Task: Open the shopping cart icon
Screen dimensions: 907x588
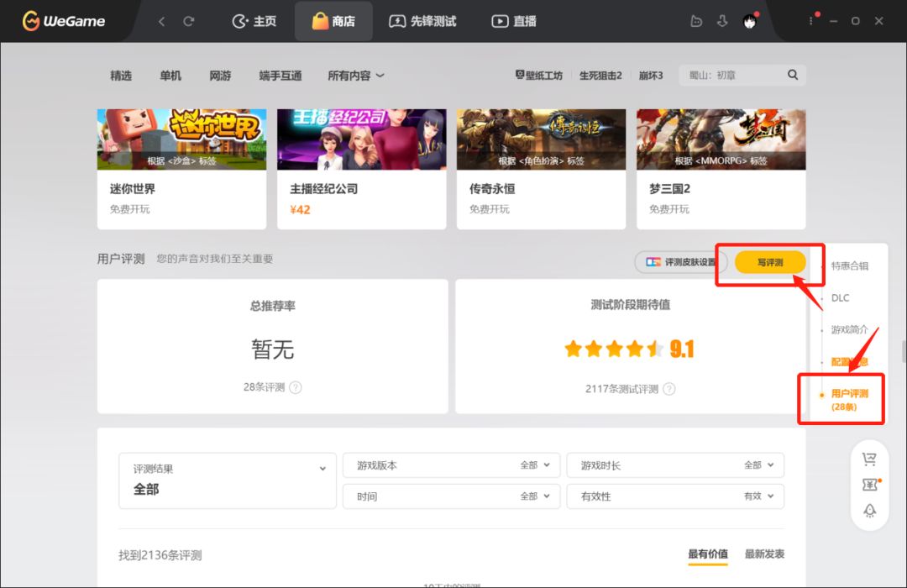Action: tap(869, 459)
